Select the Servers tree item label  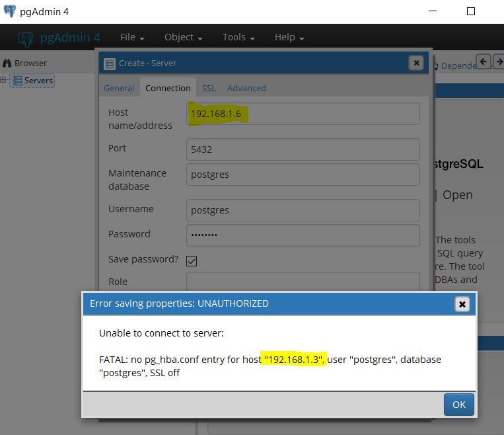38,81
